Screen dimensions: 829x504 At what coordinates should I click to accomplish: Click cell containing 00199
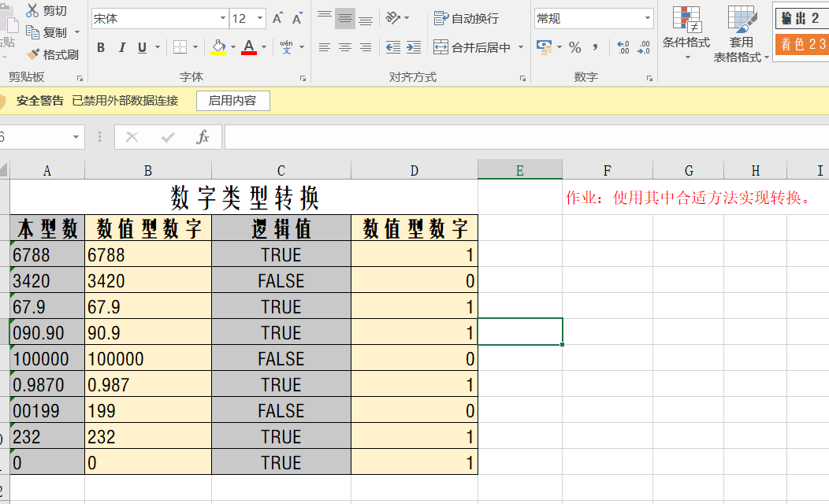(47, 410)
